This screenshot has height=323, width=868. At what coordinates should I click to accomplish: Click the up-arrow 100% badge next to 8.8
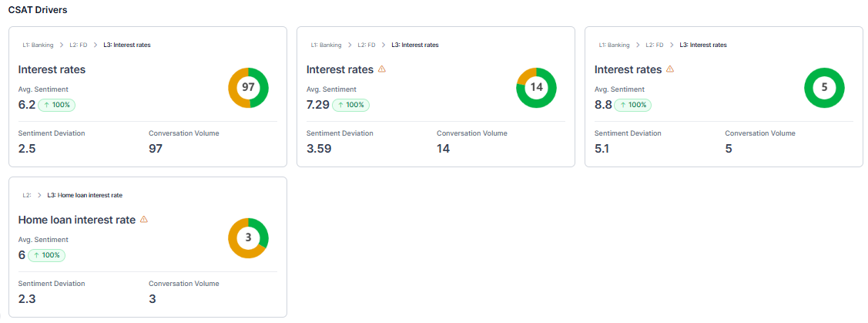pyautogui.click(x=632, y=105)
